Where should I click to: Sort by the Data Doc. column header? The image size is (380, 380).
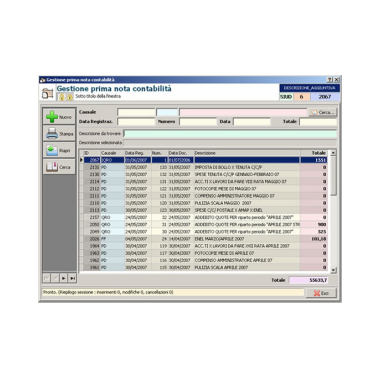tap(181, 153)
